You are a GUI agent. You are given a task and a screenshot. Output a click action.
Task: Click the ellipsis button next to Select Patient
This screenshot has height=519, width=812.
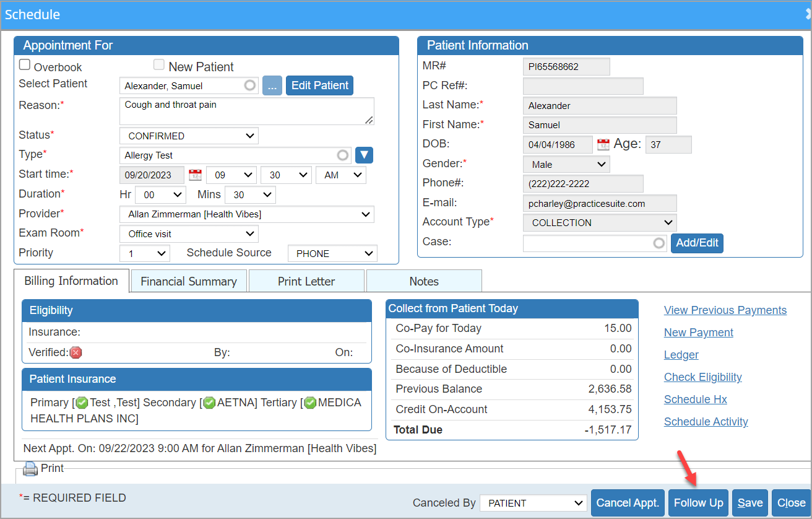(x=272, y=85)
